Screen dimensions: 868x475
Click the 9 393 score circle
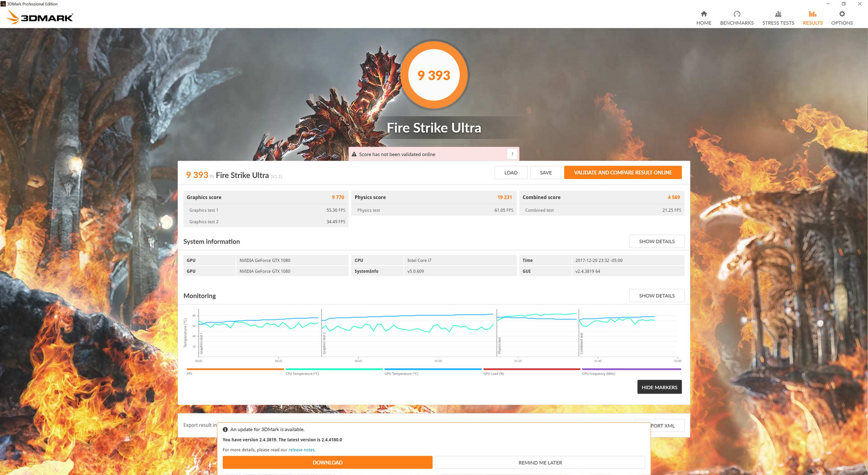coord(434,75)
